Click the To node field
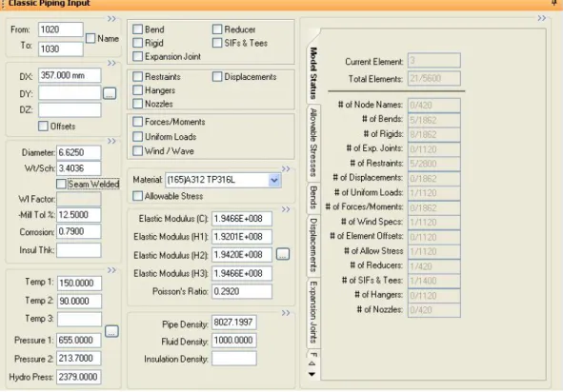This screenshot has height=392, width=563. [x=61, y=49]
